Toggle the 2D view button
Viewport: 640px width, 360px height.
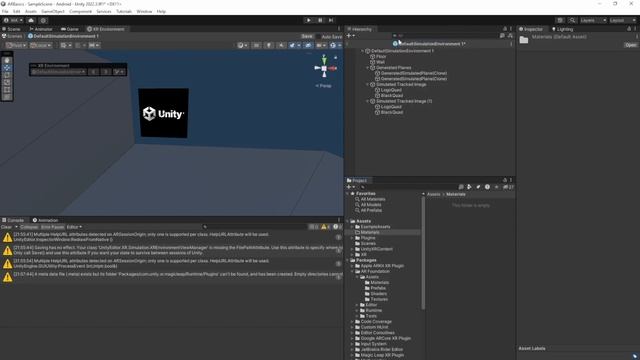256,45
